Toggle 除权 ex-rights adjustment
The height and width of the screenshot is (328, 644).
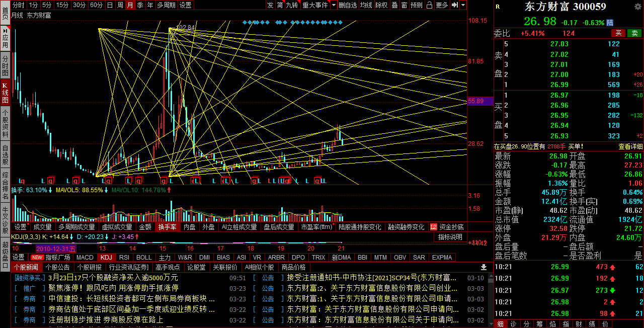pos(381,5)
